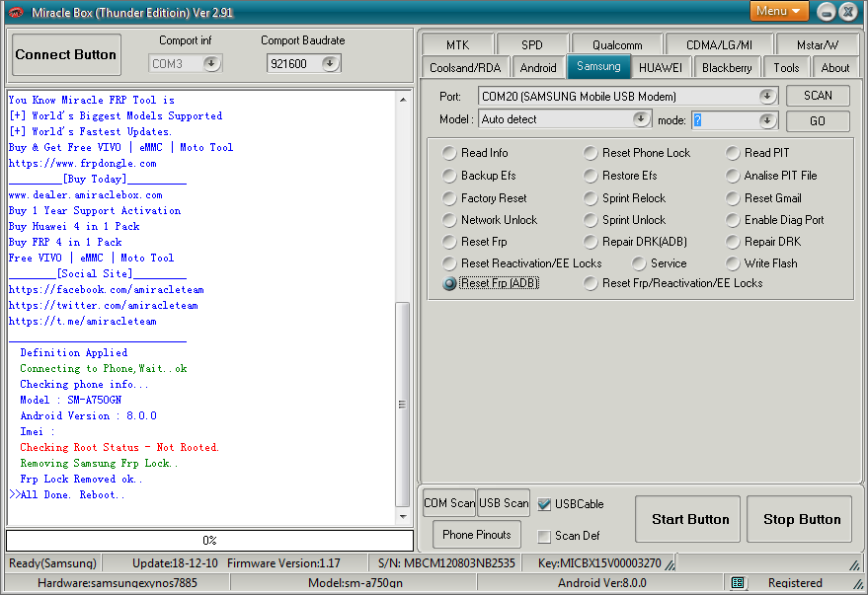Expand the Comport inf COM3 dropdown
868x595 pixels.
pos(211,63)
